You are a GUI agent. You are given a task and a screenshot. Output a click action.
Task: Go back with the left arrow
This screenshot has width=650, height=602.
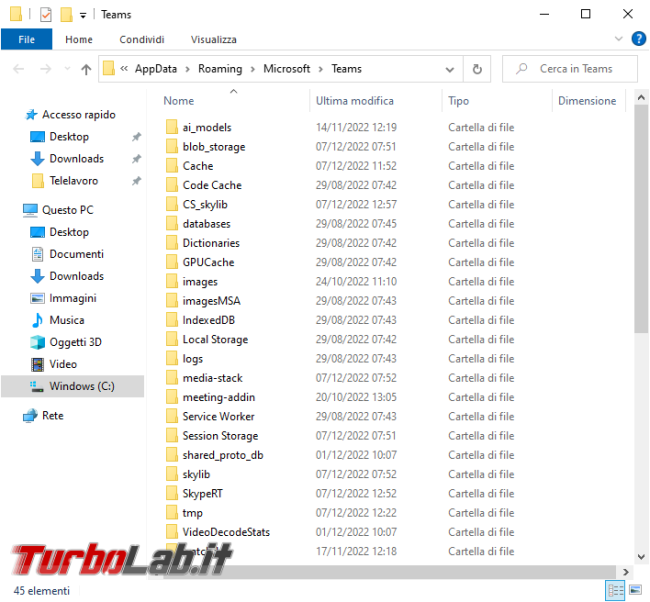coord(19,69)
